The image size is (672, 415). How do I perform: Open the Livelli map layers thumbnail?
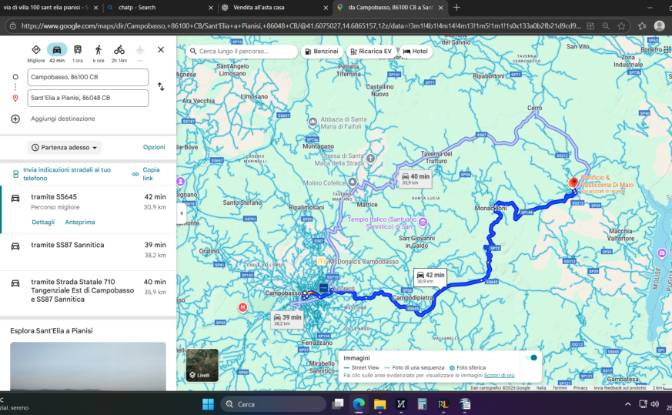click(x=202, y=365)
